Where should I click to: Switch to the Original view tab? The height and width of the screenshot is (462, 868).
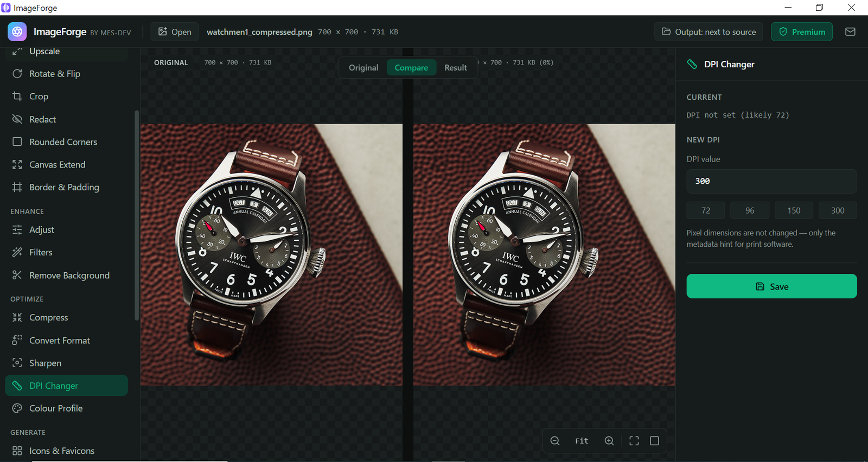[363, 68]
